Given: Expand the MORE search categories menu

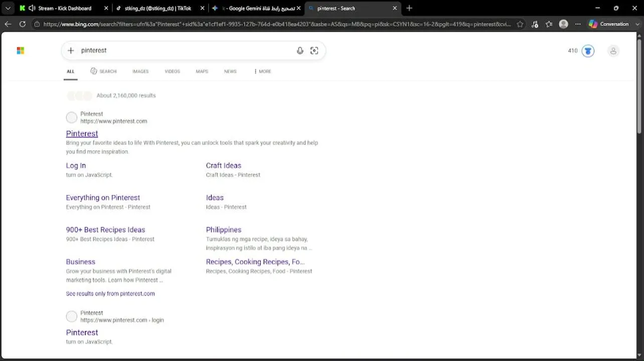Looking at the screenshot, I should (262, 72).
